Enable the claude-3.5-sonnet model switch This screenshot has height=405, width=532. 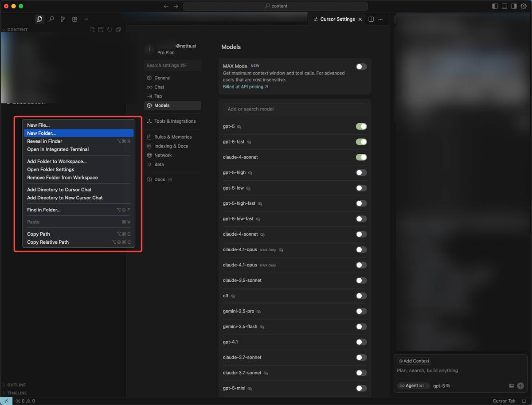(361, 280)
